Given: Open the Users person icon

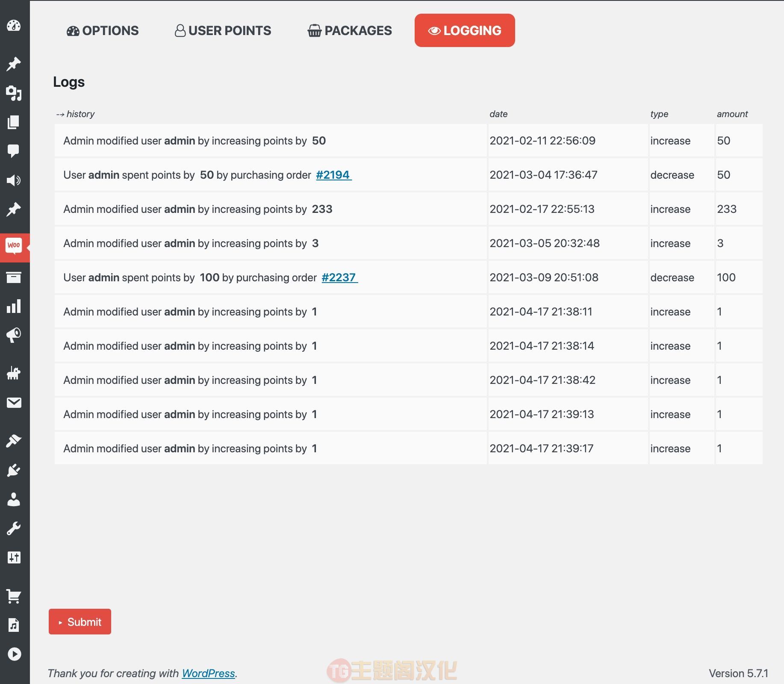Looking at the screenshot, I should 14,499.
